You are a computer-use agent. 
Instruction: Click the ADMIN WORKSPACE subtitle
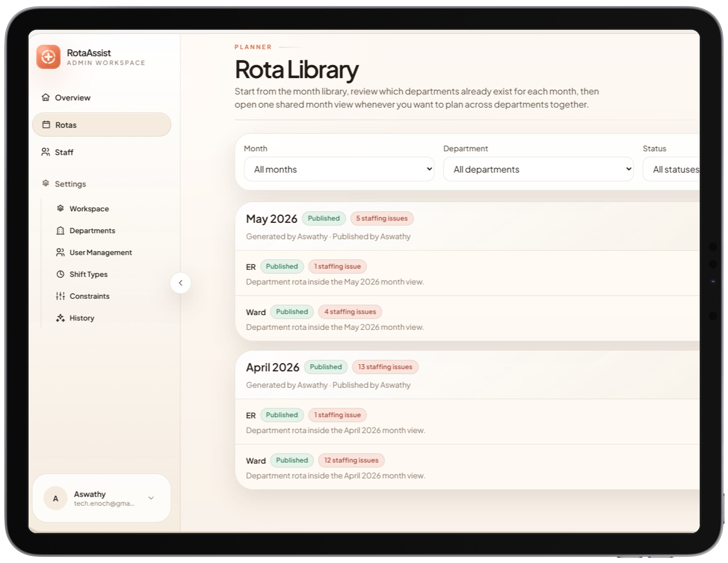point(106,63)
